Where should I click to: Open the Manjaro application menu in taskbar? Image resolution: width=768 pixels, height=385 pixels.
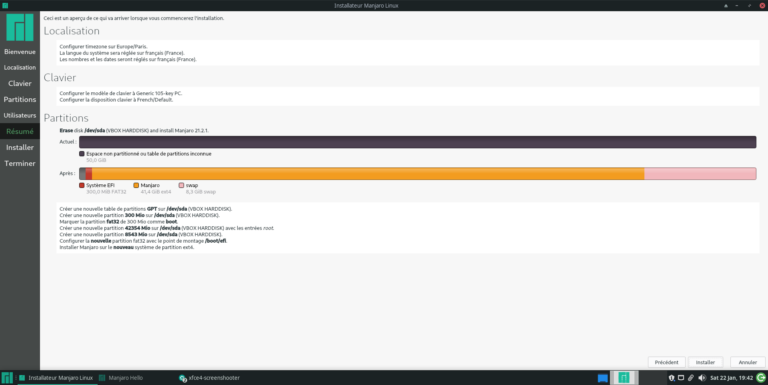7,378
